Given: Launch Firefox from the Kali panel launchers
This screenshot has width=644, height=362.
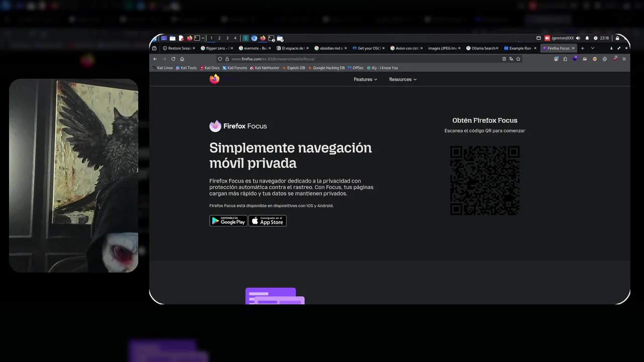Looking at the screenshot, I should pos(190,38).
